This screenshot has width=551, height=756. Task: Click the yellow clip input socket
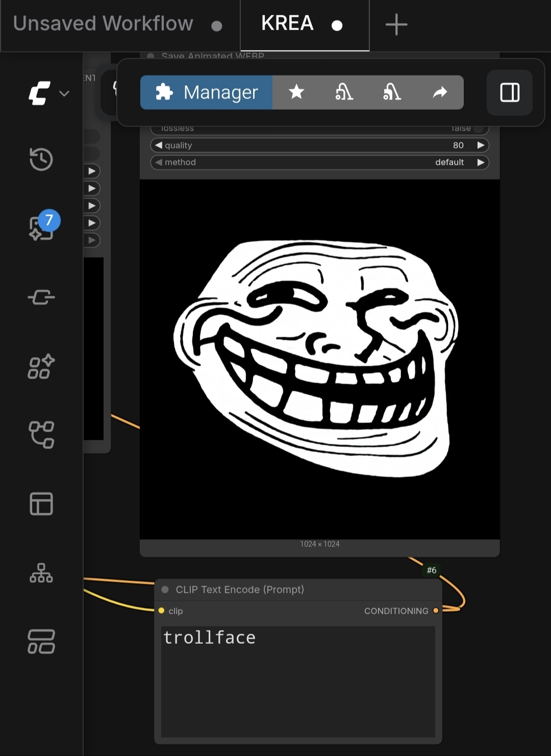click(161, 611)
